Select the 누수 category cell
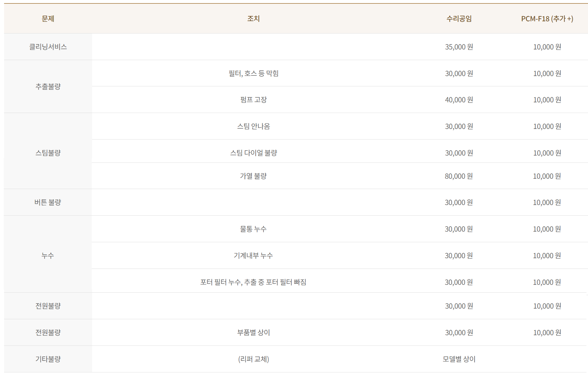The width and height of the screenshot is (588, 379). (x=48, y=256)
